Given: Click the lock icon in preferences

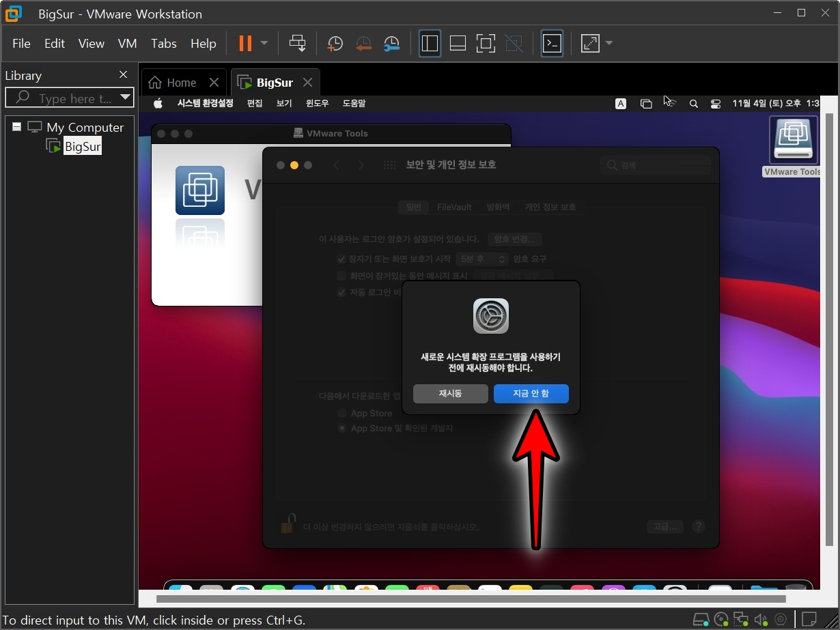Looking at the screenshot, I should tap(288, 524).
